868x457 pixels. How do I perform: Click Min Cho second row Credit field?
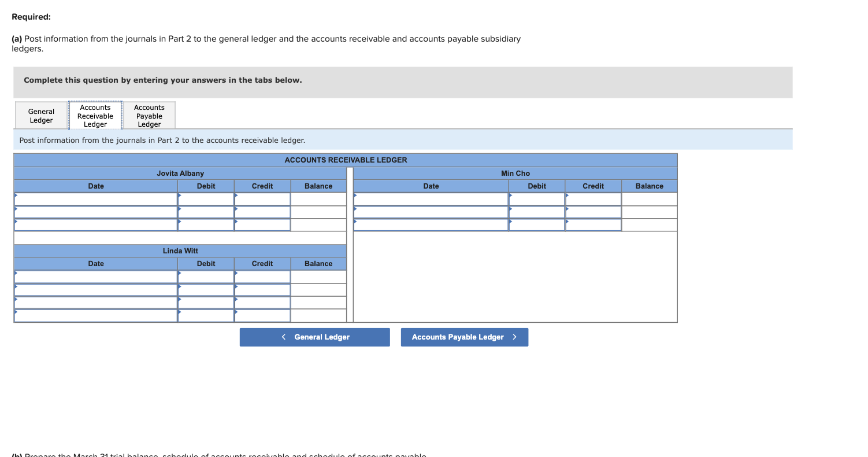pyautogui.click(x=593, y=212)
